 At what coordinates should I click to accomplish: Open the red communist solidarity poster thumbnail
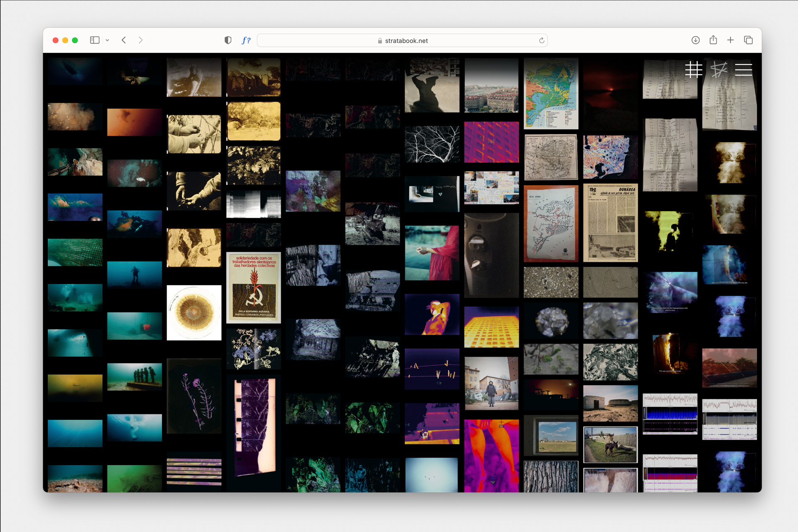click(254, 288)
